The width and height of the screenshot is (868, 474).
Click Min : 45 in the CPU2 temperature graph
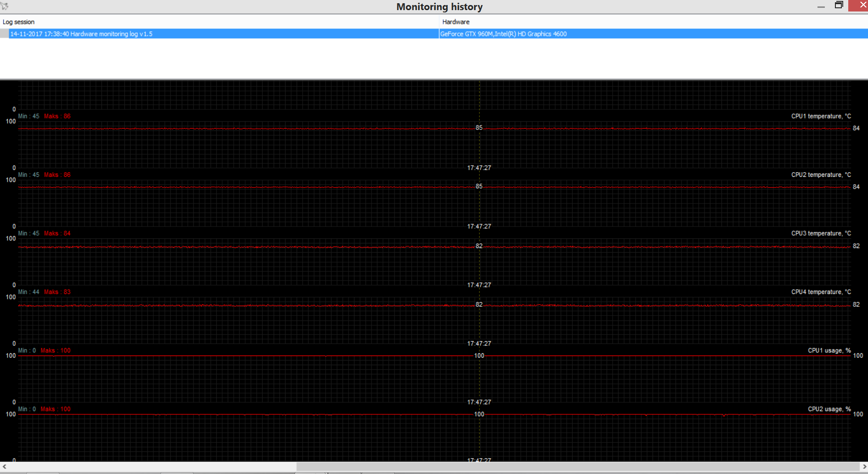click(x=28, y=175)
